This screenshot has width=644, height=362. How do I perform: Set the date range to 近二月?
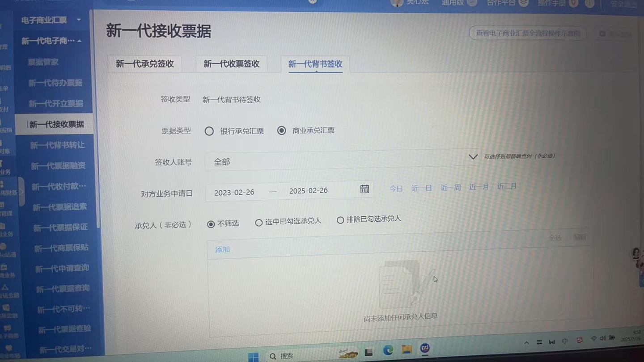507,186
